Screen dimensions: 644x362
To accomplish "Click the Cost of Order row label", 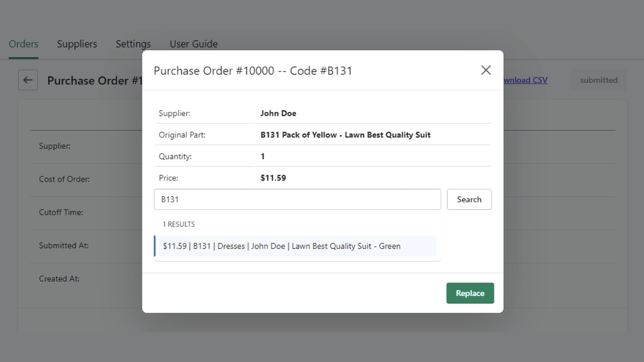I will (64, 179).
